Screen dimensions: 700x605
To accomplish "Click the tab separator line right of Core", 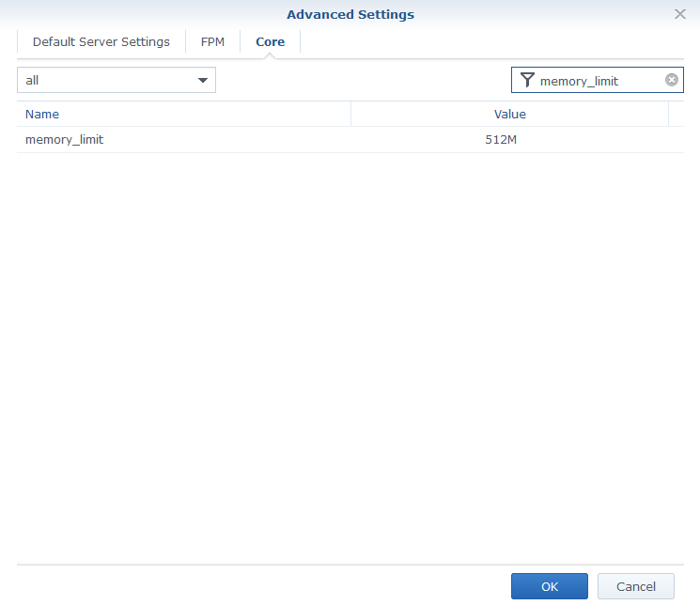I will pyautogui.click(x=301, y=42).
